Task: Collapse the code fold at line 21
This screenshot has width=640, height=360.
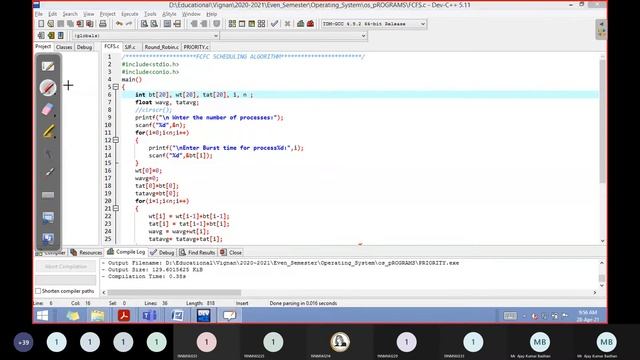Action: [116, 208]
